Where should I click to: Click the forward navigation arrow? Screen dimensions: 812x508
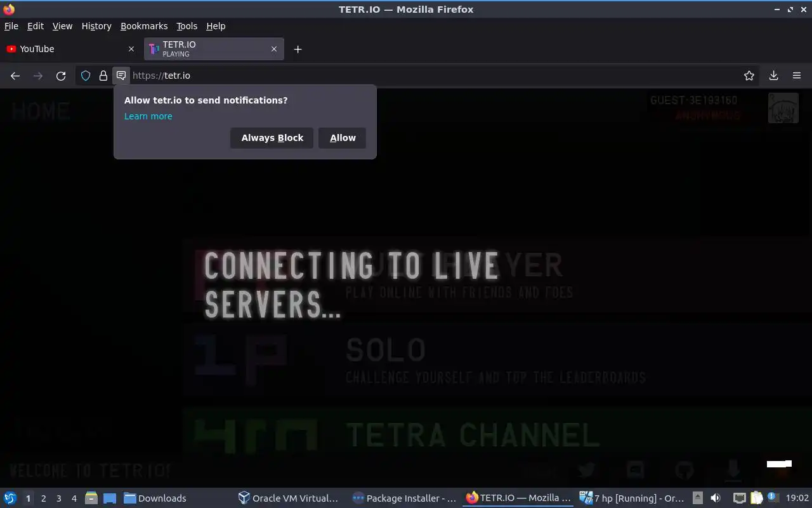[38, 76]
